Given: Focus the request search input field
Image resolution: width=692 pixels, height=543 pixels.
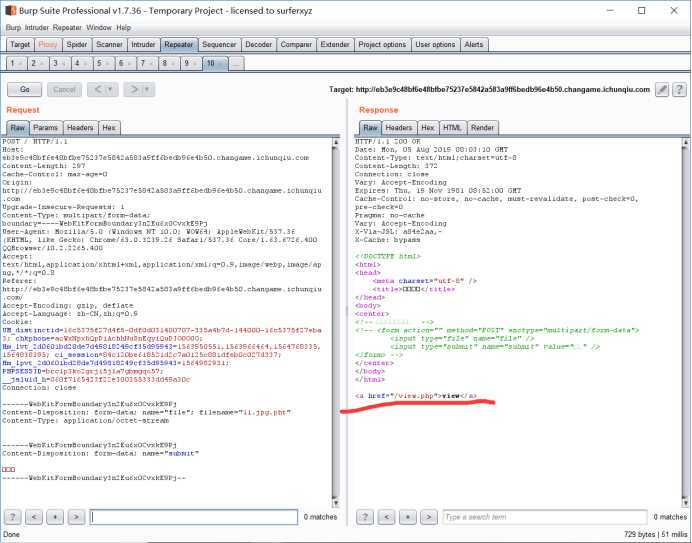Looking at the screenshot, I should [194, 517].
